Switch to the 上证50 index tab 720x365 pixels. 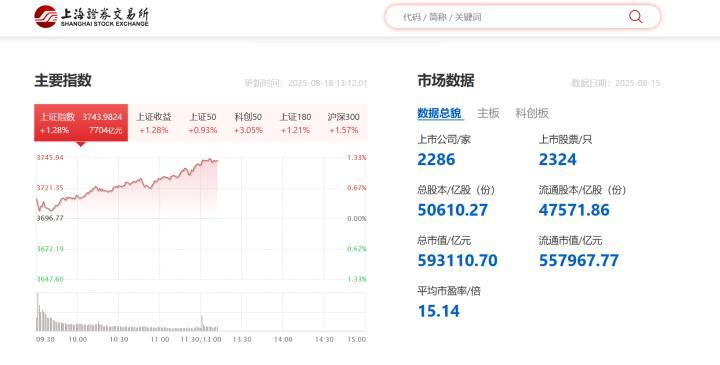click(203, 123)
